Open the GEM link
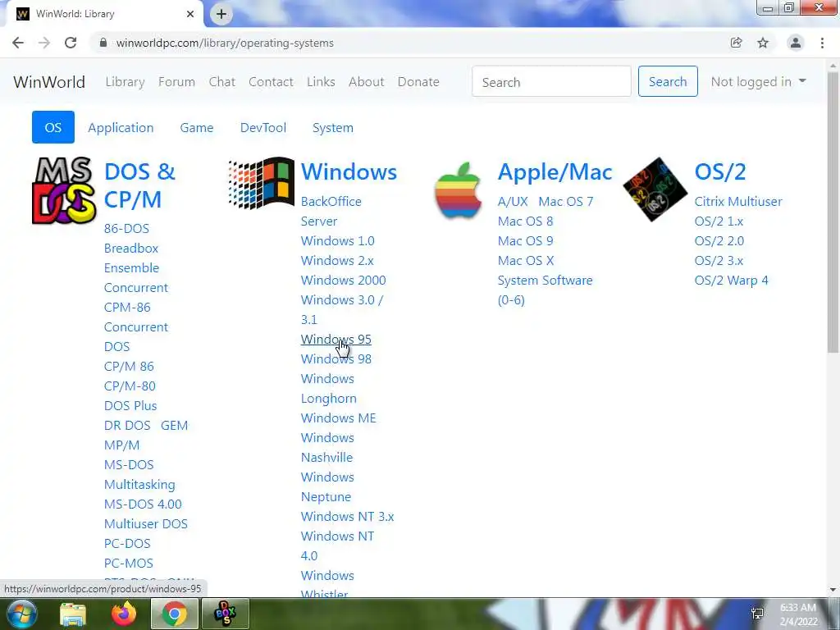 [174, 426]
